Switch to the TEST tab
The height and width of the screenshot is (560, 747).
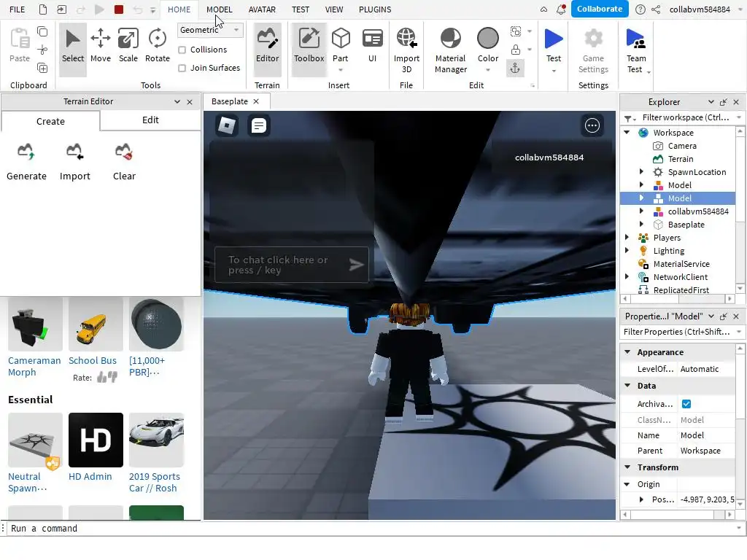click(x=301, y=9)
